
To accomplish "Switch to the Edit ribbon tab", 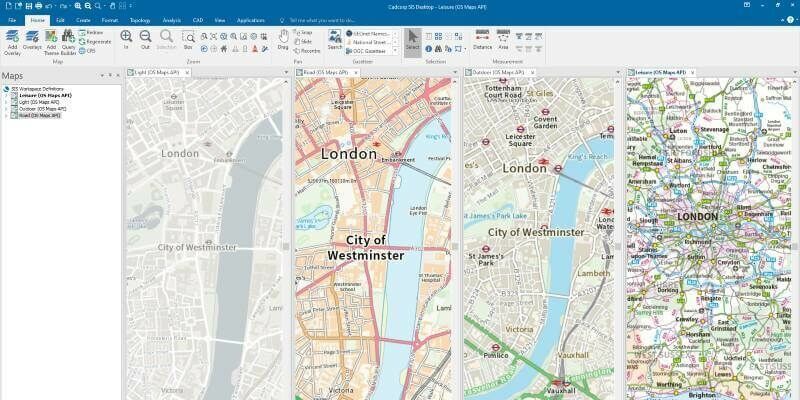I will coord(61,20).
